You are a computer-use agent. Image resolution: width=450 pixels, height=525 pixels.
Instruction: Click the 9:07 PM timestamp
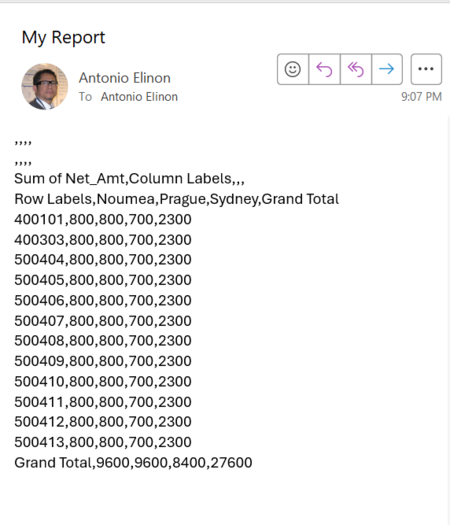coord(422,97)
